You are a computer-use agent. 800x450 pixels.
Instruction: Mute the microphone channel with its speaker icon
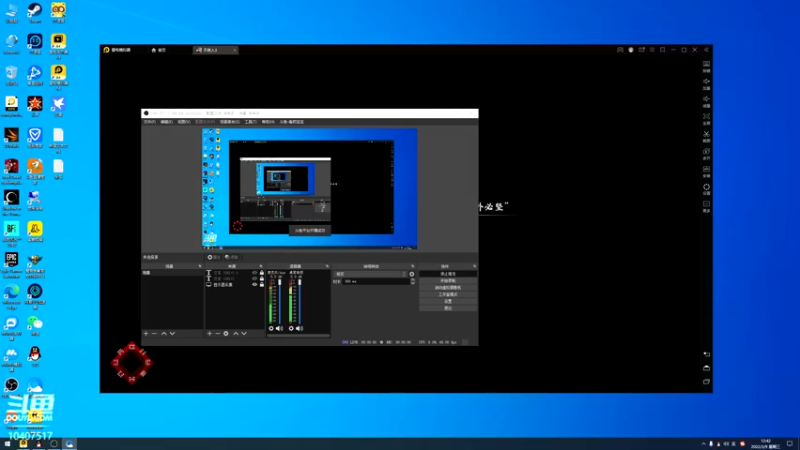(x=279, y=329)
